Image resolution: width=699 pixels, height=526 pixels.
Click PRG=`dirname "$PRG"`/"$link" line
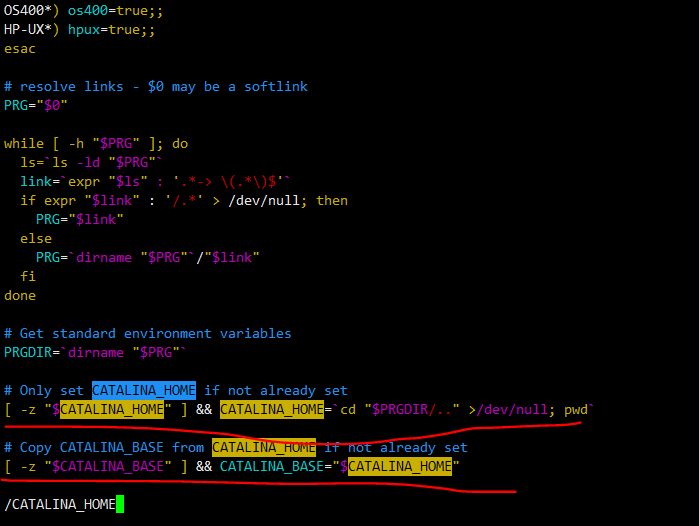click(148, 257)
